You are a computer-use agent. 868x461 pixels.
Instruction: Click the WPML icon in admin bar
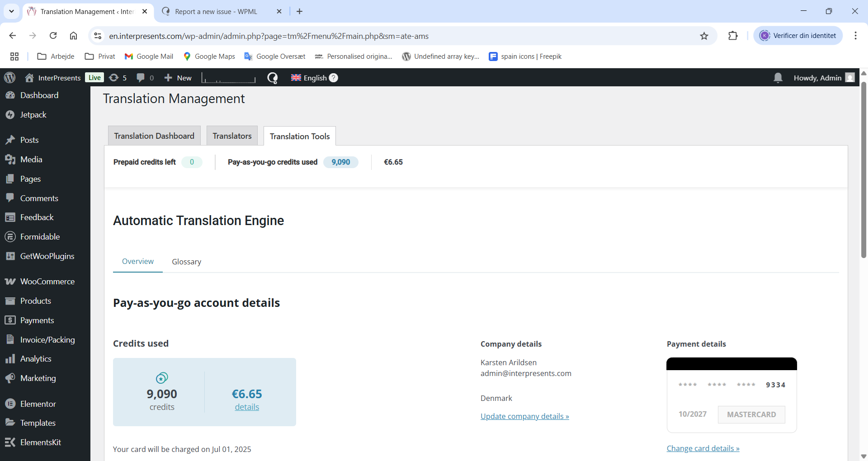pyautogui.click(x=273, y=78)
